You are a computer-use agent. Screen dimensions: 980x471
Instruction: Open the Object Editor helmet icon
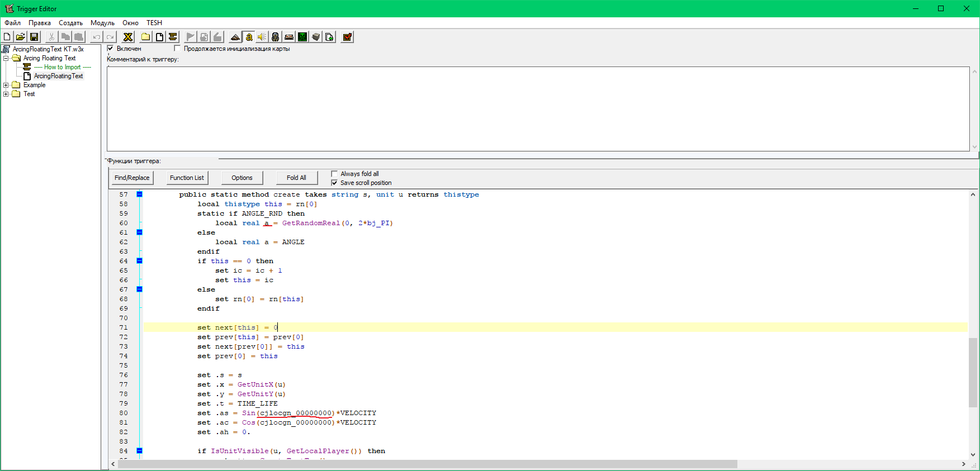(x=276, y=37)
